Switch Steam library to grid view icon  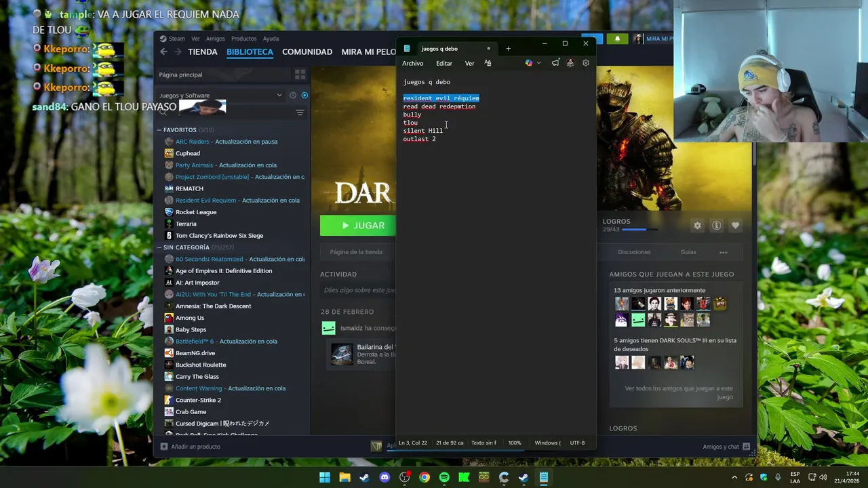[x=300, y=75]
